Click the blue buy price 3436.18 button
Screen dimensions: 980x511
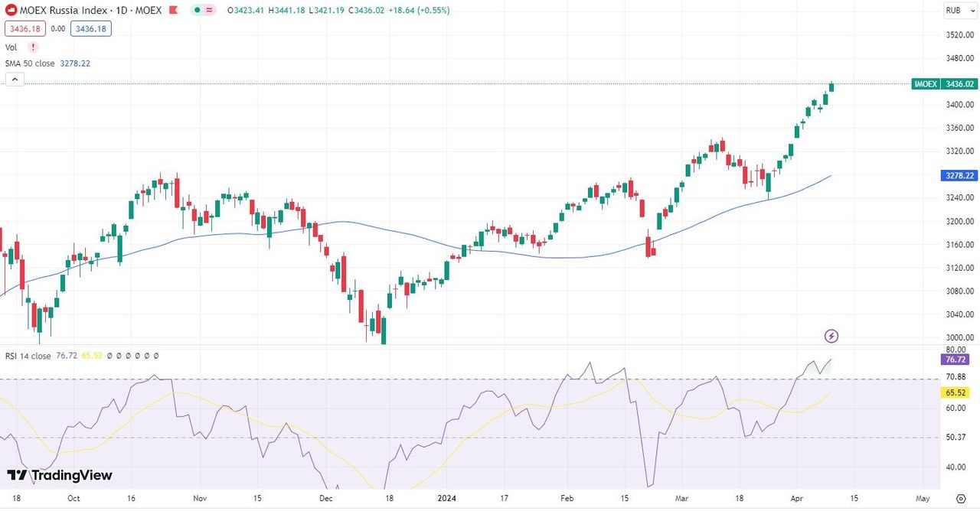(x=91, y=28)
